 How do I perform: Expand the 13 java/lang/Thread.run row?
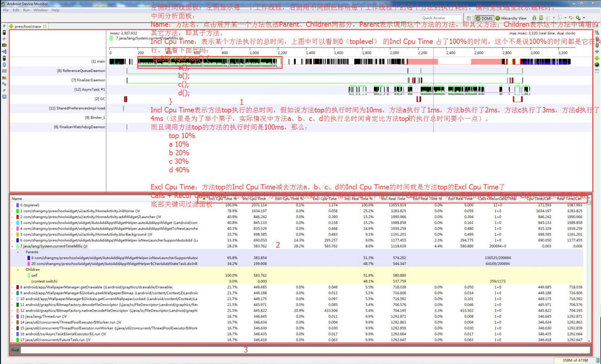coord(13,316)
